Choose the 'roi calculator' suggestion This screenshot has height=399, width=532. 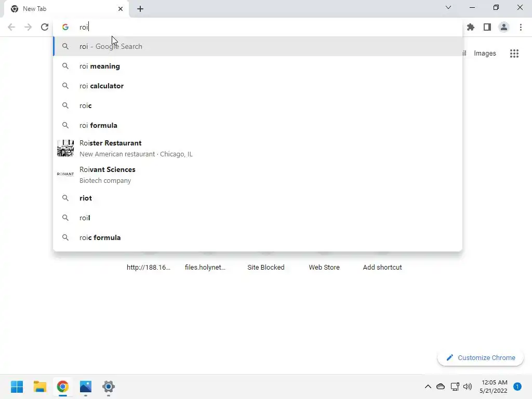click(258, 86)
